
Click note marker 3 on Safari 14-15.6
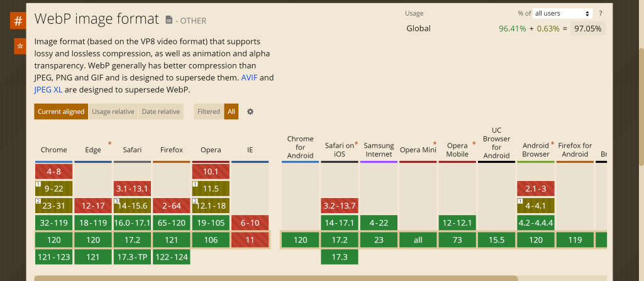point(117,201)
